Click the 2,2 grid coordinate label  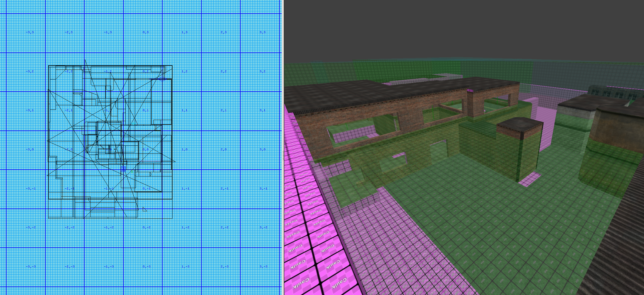pos(224,71)
